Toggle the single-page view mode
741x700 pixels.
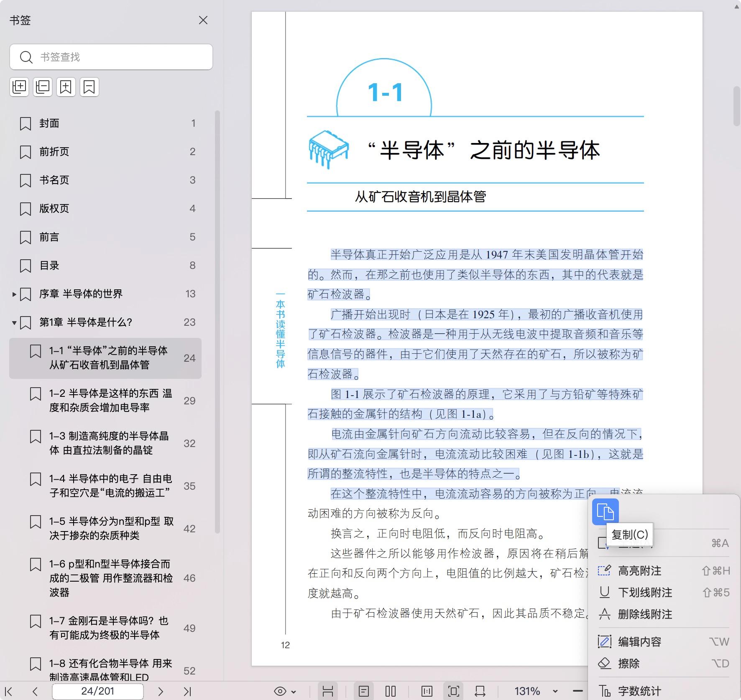[x=365, y=691]
